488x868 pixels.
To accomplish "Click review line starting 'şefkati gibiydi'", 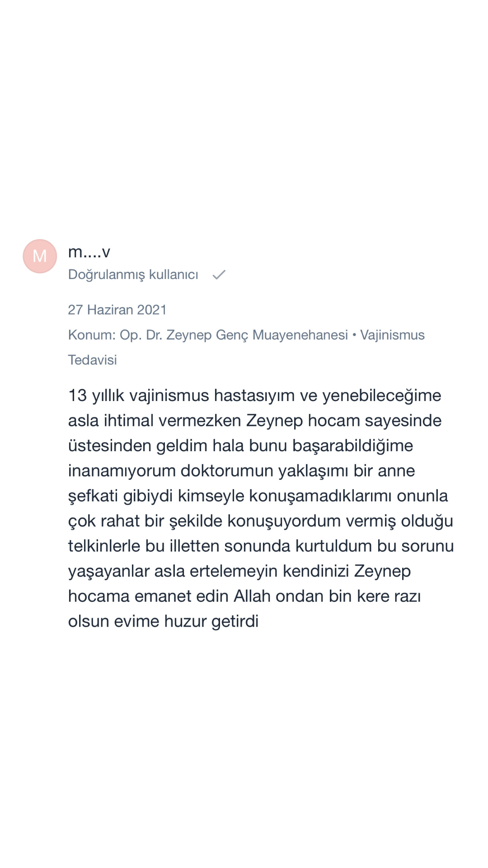I will [x=258, y=496].
